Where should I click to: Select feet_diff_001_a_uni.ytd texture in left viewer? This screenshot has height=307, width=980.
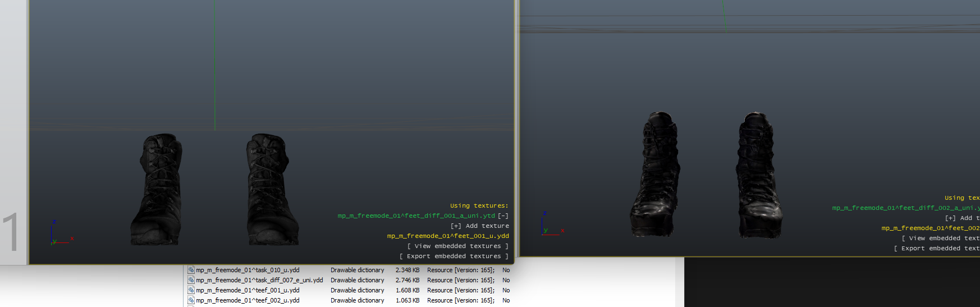416,216
